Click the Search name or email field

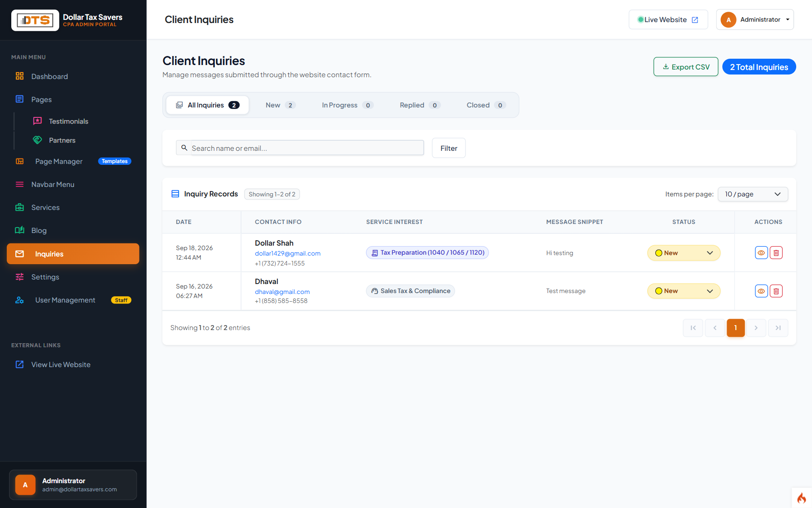click(x=307, y=148)
